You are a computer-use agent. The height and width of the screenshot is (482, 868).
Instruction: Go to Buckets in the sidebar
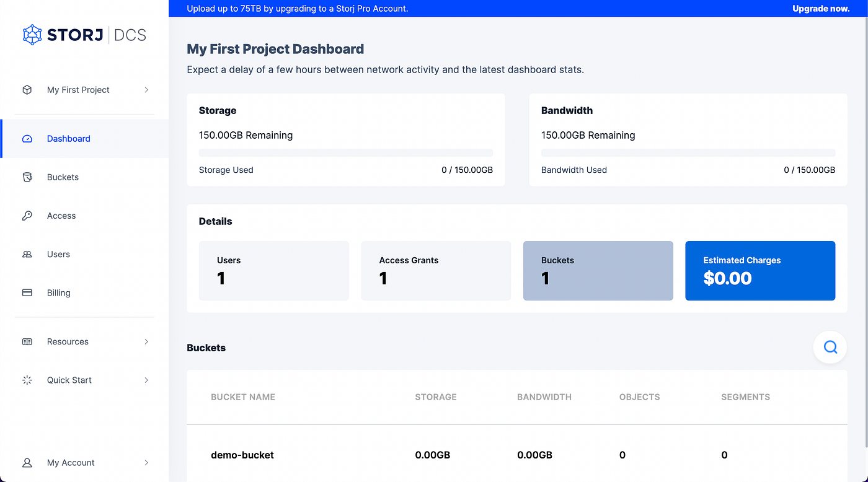[63, 177]
